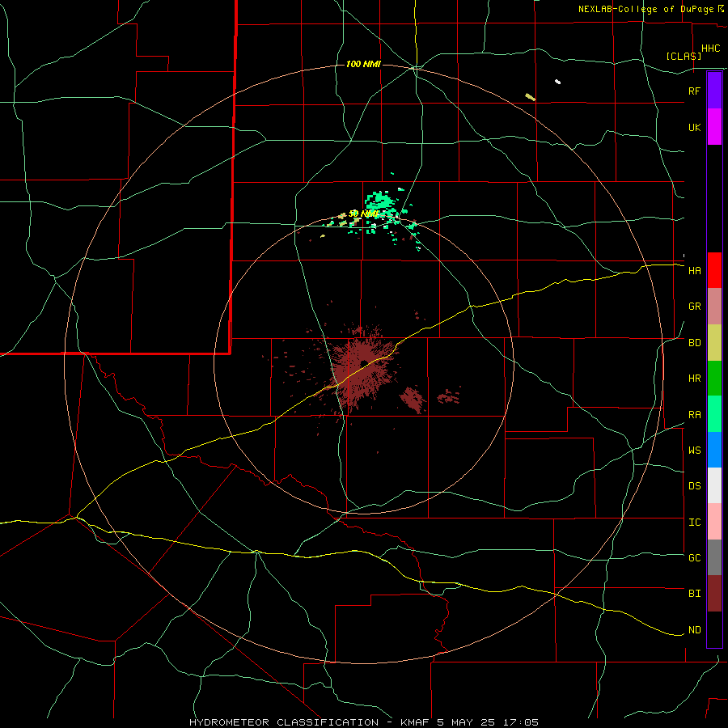Click the 100 NMI range ring label
The width and height of the screenshot is (728, 728).
tap(363, 64)
